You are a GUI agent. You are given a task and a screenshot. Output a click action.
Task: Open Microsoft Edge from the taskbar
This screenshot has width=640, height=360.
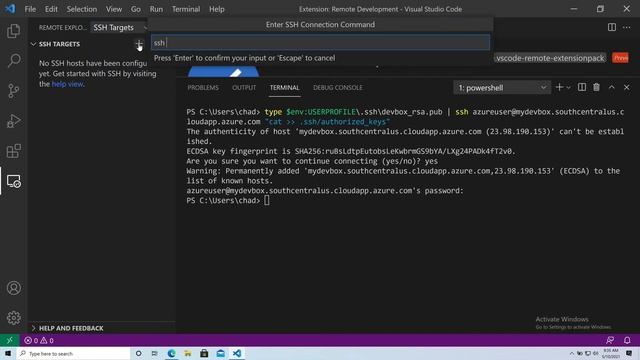pyautogui.click(x=171, y=353)
